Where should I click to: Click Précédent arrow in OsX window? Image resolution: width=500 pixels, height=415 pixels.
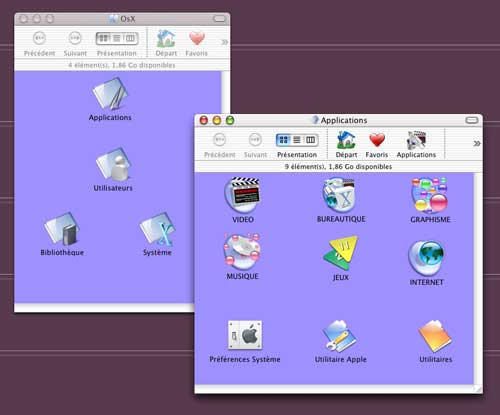point(40,38)
